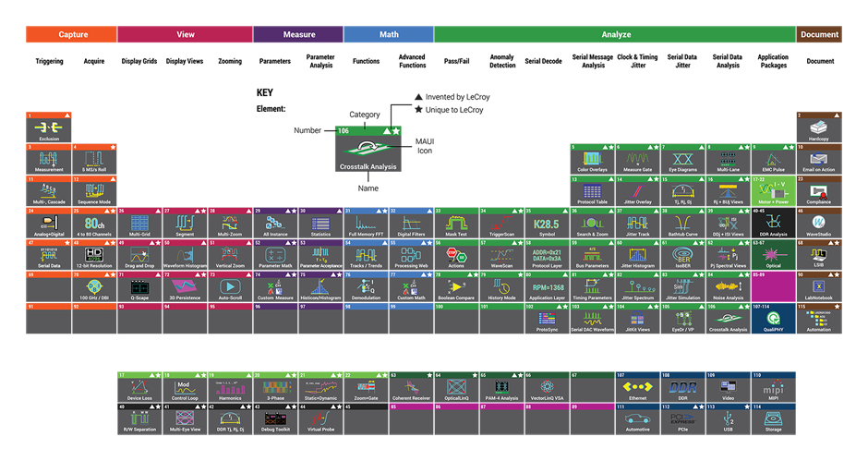Click the Noise Analysis element

click(x=728, y=286)
